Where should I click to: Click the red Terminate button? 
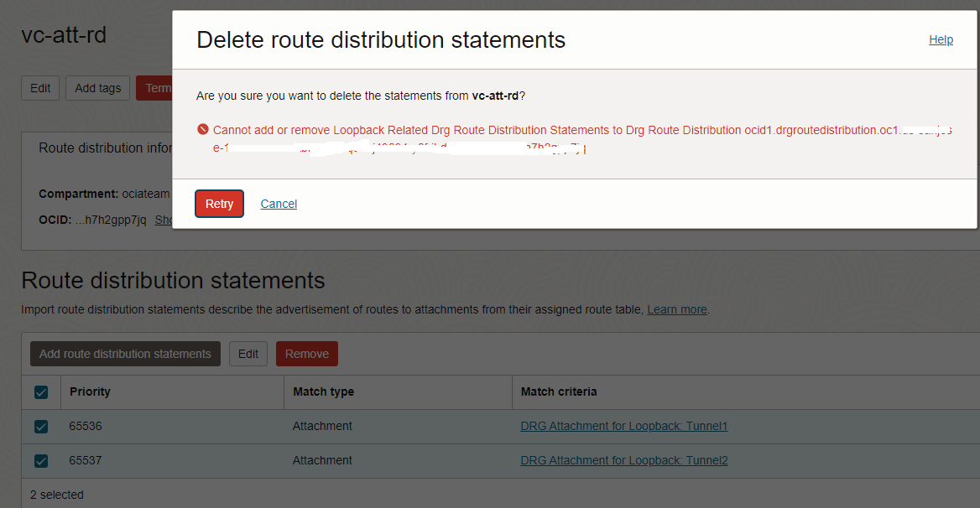point(155,88)
